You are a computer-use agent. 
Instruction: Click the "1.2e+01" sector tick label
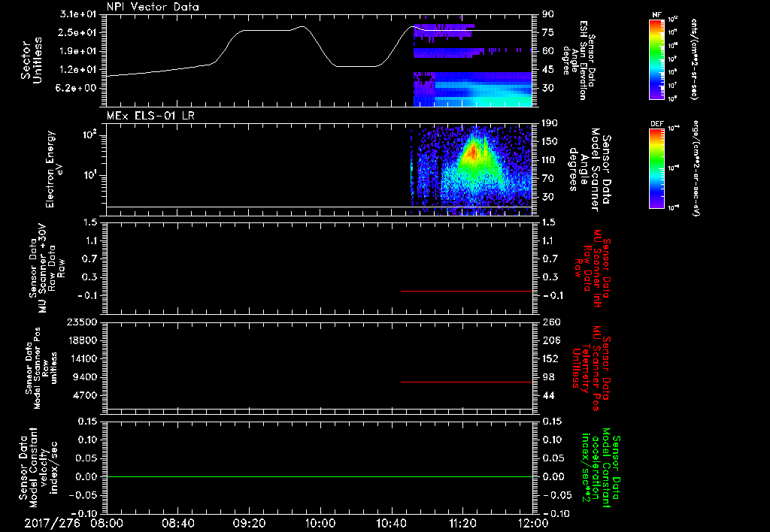[78, 70]
